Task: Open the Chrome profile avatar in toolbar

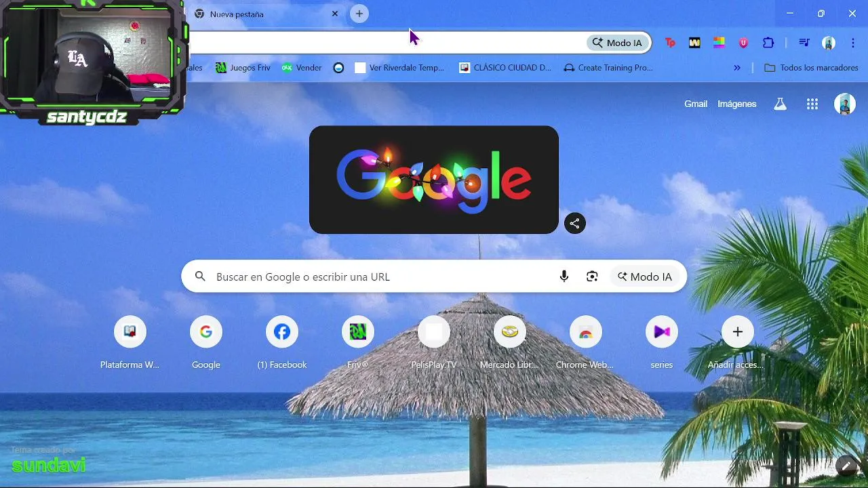Action: (829, 43)
